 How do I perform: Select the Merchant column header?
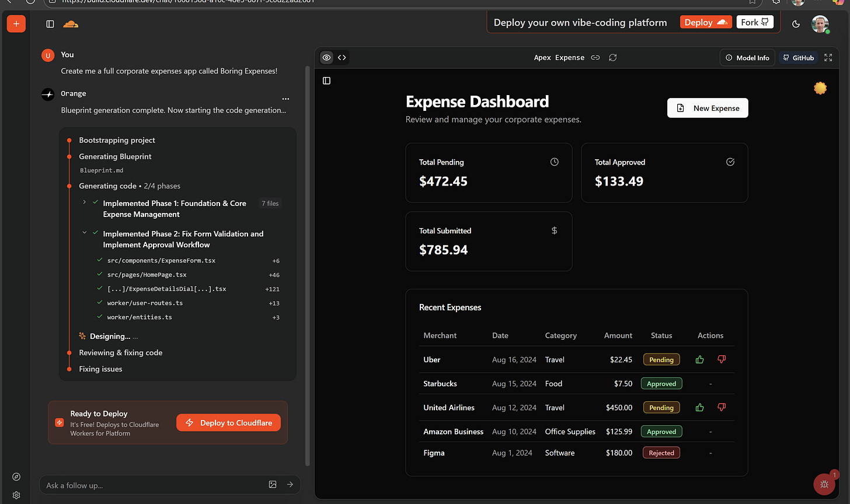(440, 335)
